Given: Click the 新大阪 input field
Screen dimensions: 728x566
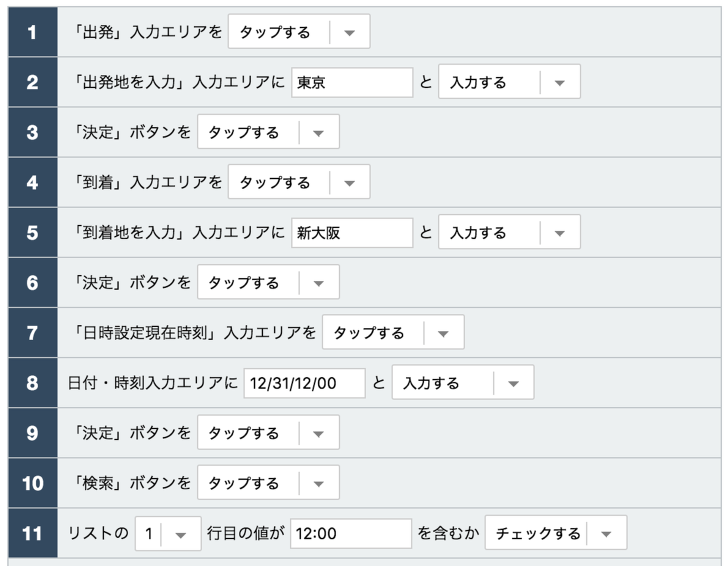Looking at the screenshot, I should [x=352, y=232].
